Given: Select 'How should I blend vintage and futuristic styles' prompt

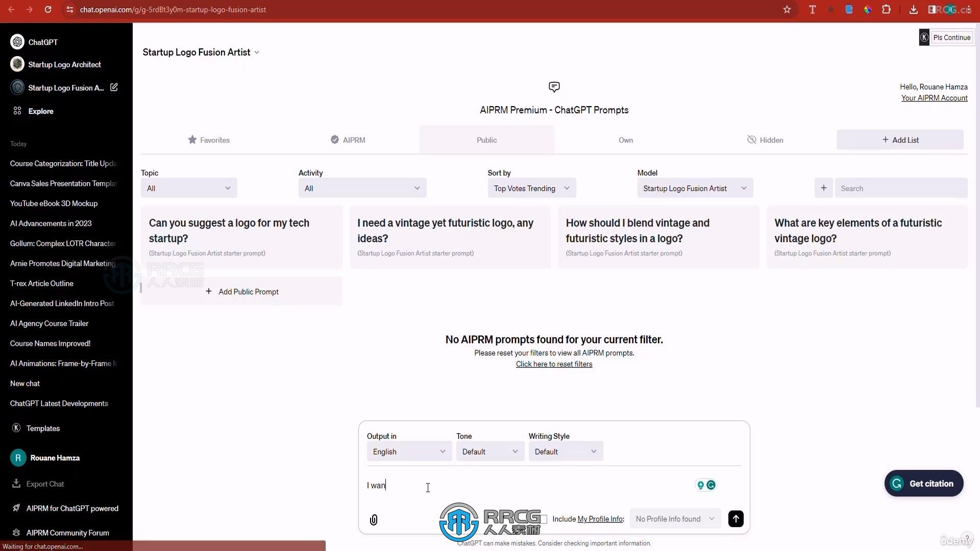Looking at the screenshot, I should 658,237.
